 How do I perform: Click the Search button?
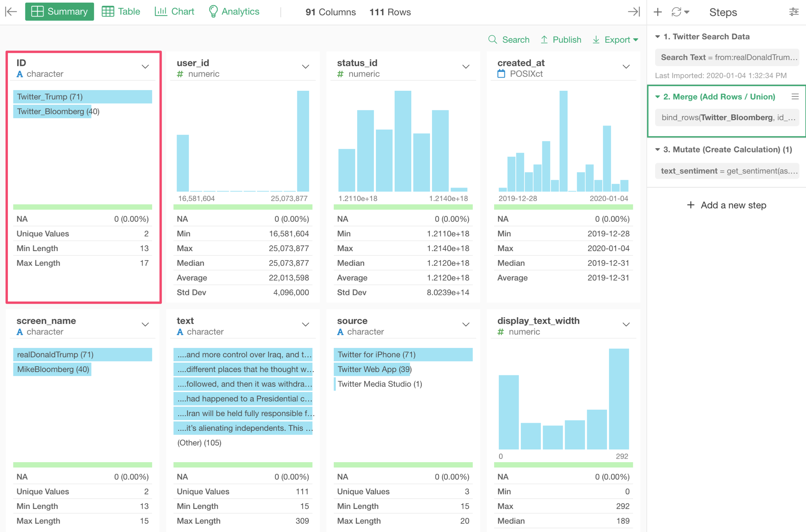509,40
